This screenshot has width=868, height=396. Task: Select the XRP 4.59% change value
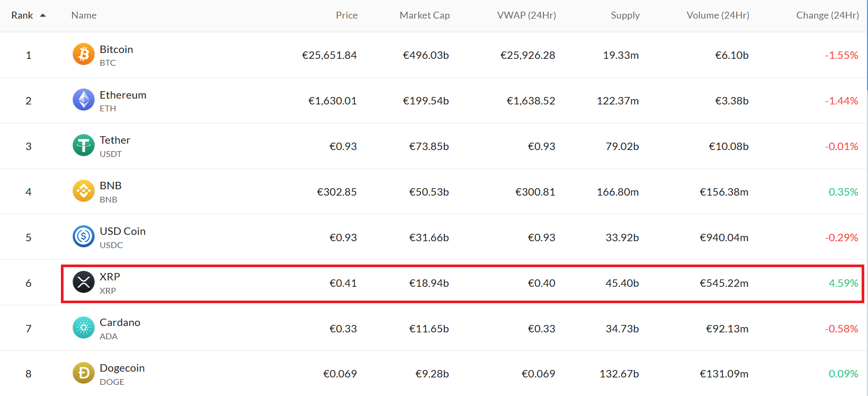[843, 283]
